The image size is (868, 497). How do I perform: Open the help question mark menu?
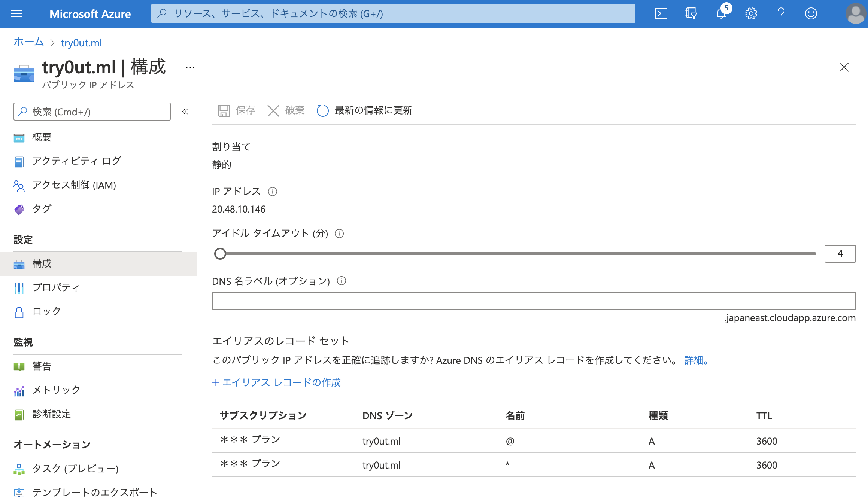click(x=781, y=14)
